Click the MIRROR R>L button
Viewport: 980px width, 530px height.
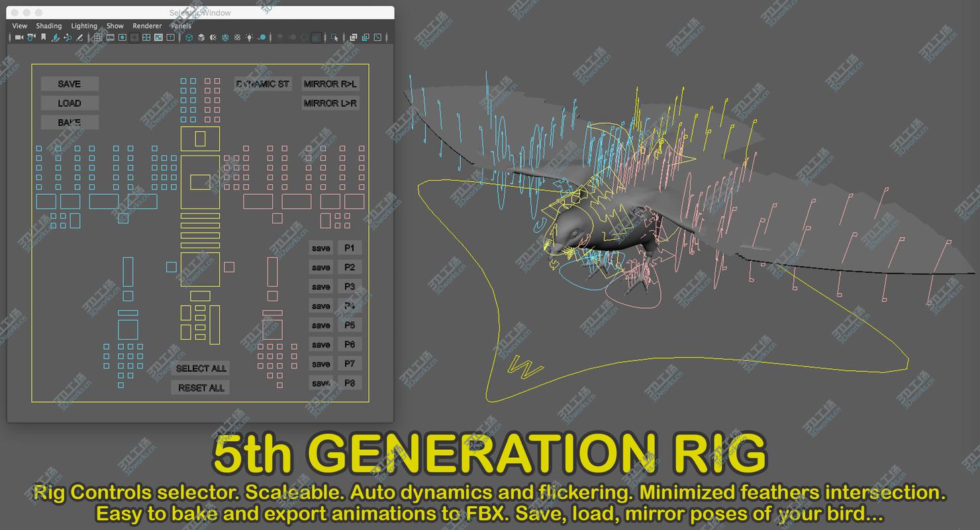(330, 83)
